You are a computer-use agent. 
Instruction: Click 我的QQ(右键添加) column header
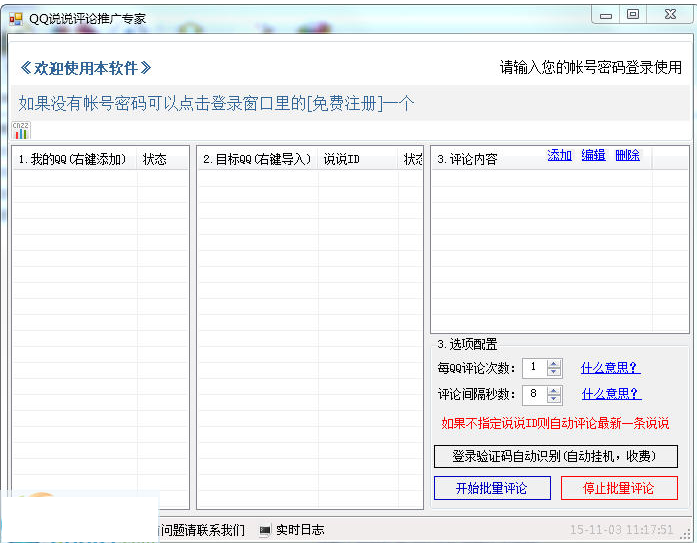75,159
